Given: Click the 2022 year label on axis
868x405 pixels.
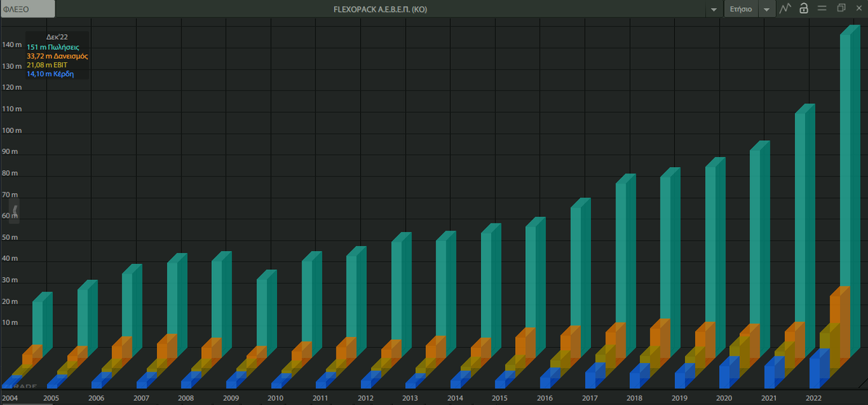Looking at the screenshot, I should (x=814, y=398).
